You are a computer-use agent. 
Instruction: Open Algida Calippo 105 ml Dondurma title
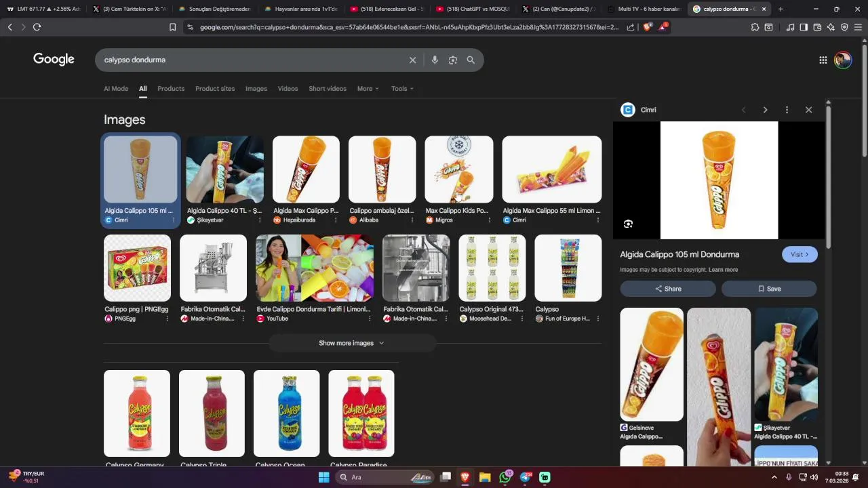679,254
